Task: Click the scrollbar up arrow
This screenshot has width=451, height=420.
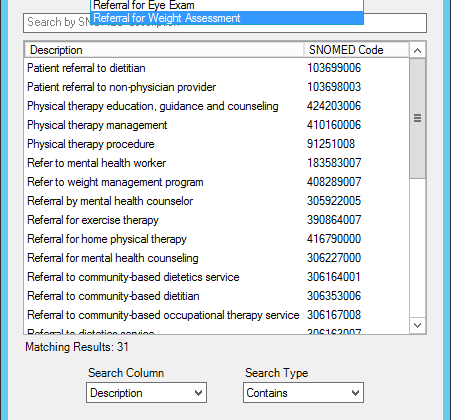Action: pos(417,50)
